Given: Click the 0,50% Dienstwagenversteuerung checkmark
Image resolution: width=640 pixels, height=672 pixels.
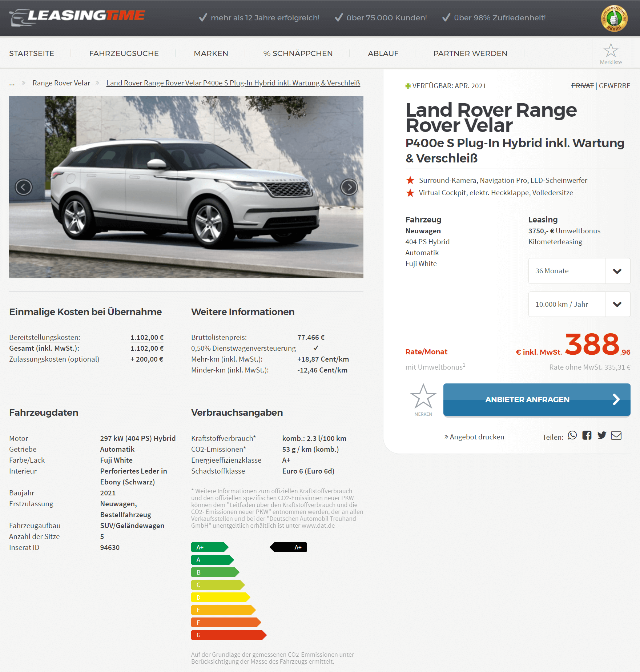Looking at the screenshot, I should (316, 348).
